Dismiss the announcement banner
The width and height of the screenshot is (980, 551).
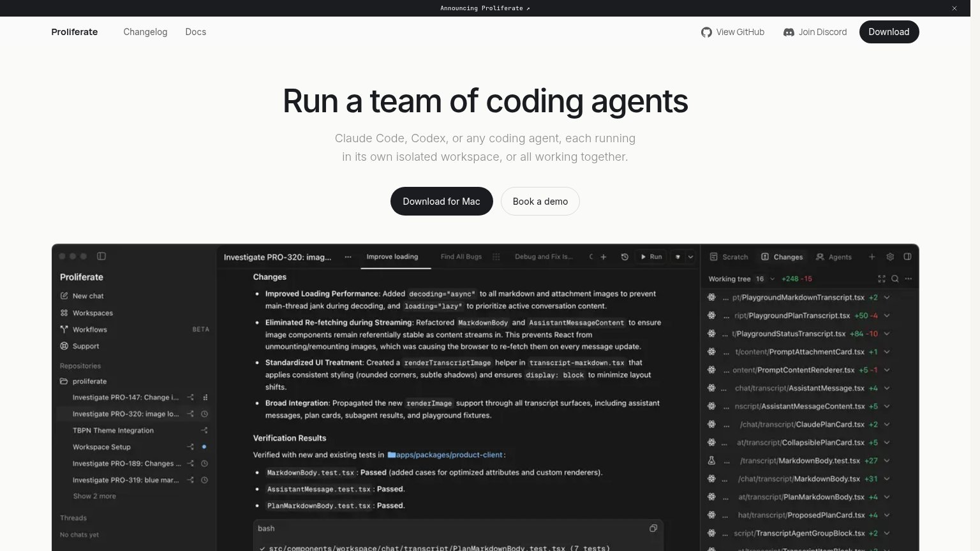954,8
